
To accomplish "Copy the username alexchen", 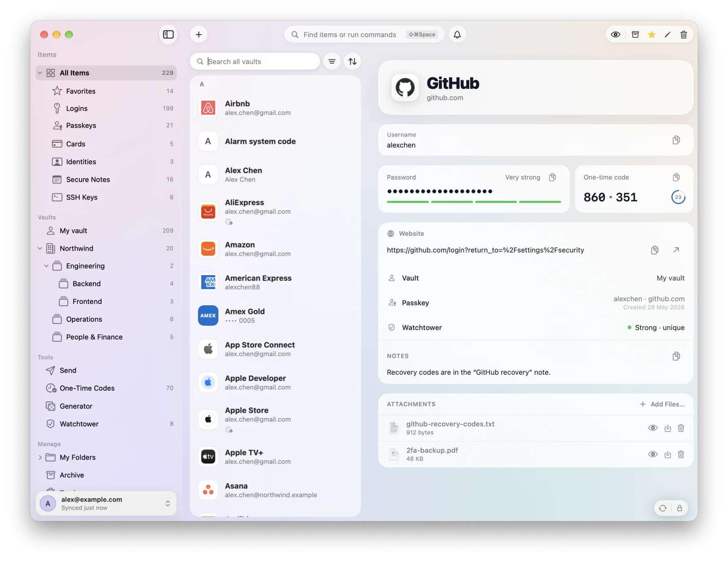I will coord(676,140).
